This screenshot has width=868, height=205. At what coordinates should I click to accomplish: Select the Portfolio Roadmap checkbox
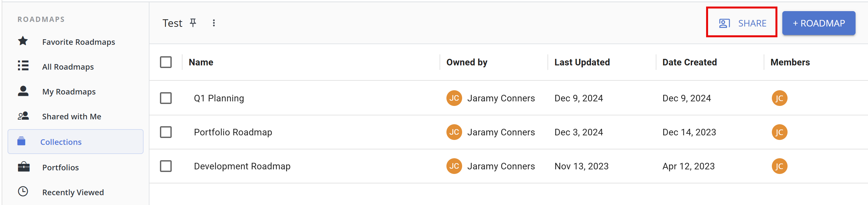coord(166,132)
